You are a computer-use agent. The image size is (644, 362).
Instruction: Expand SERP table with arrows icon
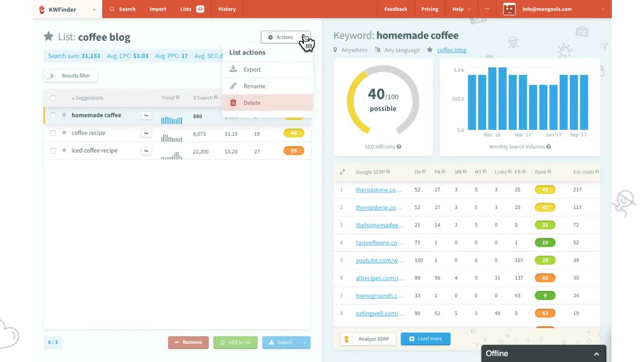342,172
